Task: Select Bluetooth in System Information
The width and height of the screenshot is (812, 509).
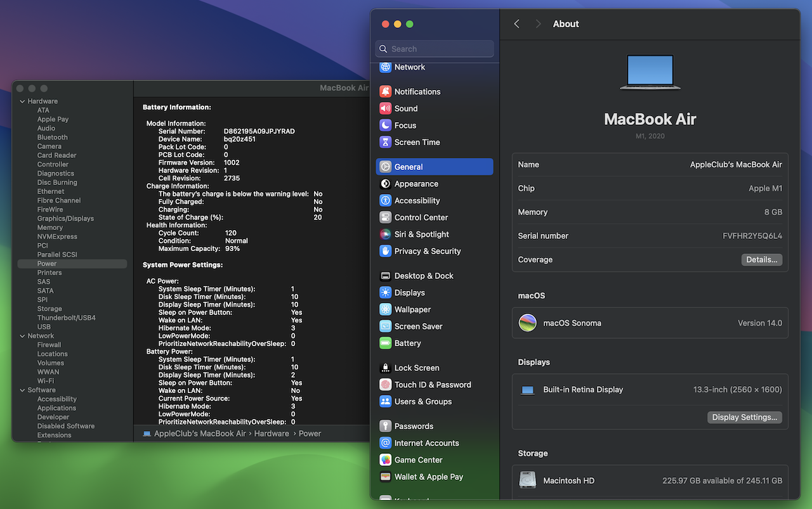Action: click(x=52, y=137)
